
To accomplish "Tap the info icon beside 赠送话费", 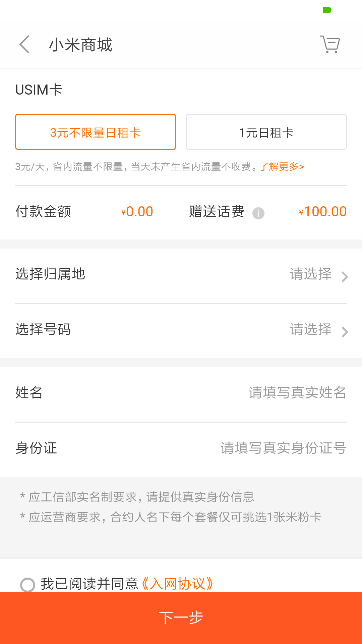I will (x=258, y=213).
